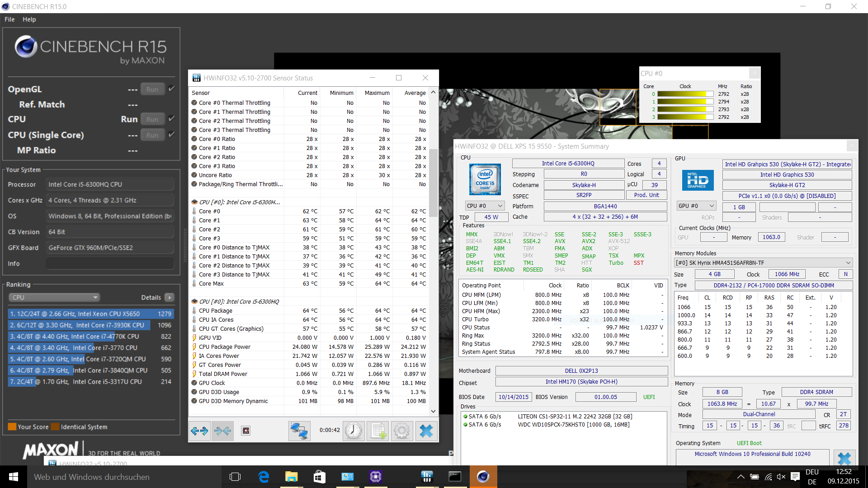Click the ranking Details button

tap(170, 297)
